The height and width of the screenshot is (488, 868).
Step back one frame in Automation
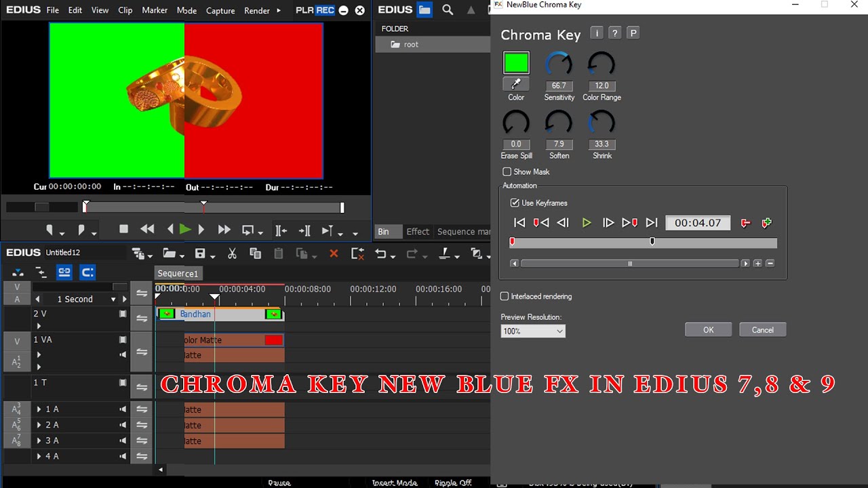pos(563,223)
